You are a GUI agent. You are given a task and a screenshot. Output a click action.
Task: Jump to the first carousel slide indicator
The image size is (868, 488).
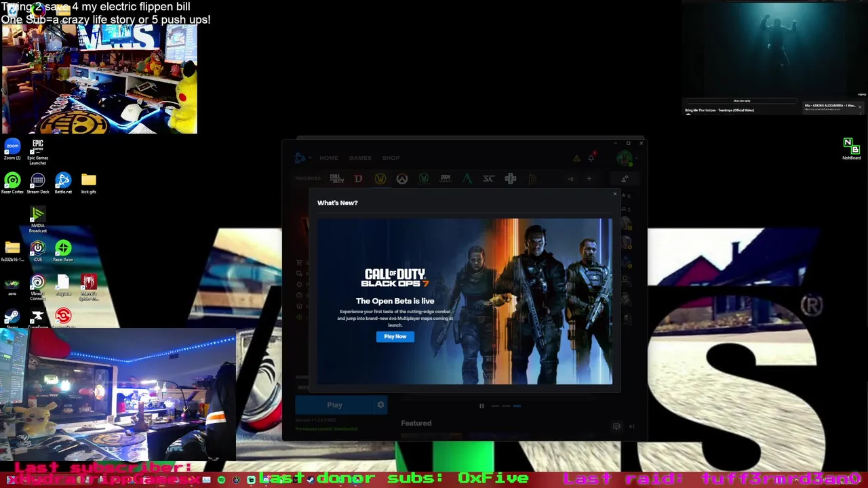(495, 406)
